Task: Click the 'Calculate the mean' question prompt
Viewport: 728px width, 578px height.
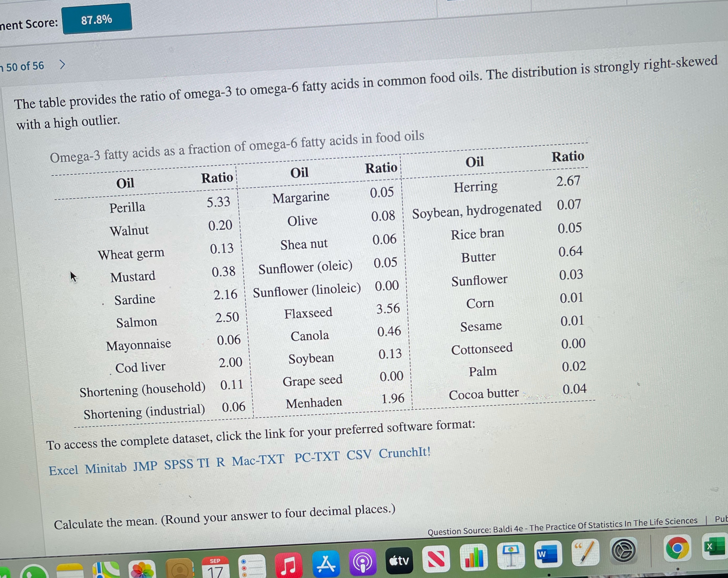Action: tap(225, 517)
